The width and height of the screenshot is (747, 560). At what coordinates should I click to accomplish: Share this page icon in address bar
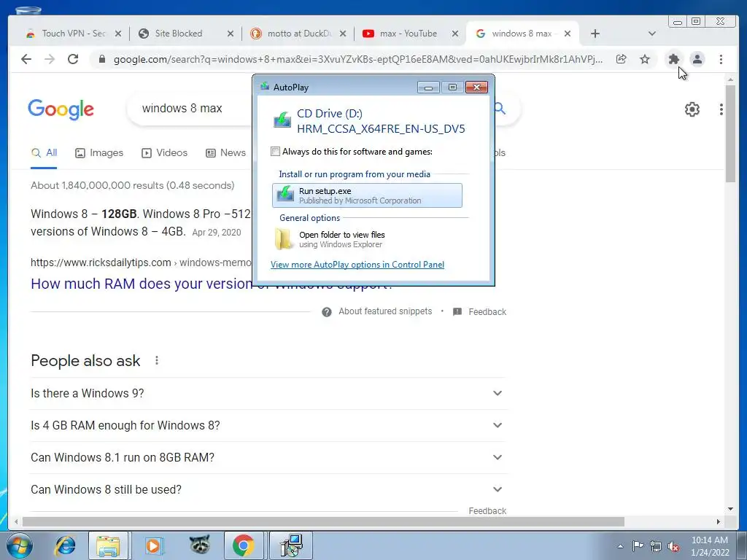622,59
